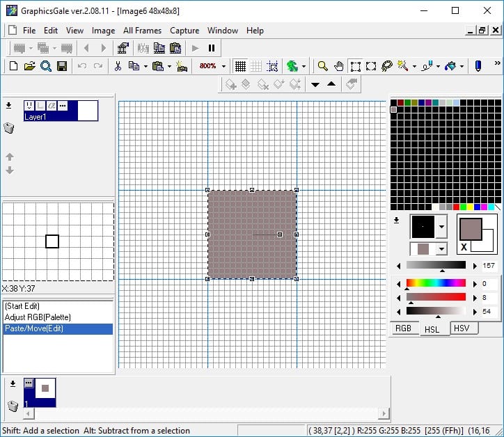Toggle Layer1 alpha channel icon

click(x=52, y=105)
